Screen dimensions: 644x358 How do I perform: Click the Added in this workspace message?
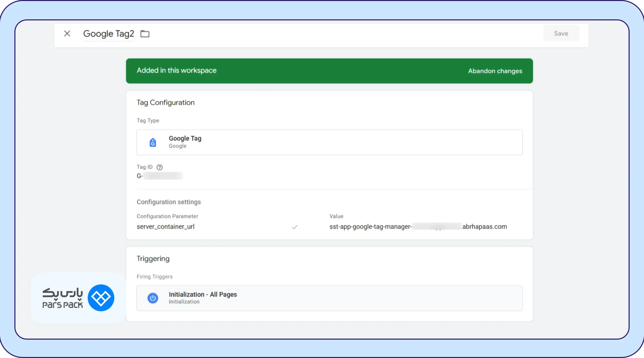[x=177, y=70]
